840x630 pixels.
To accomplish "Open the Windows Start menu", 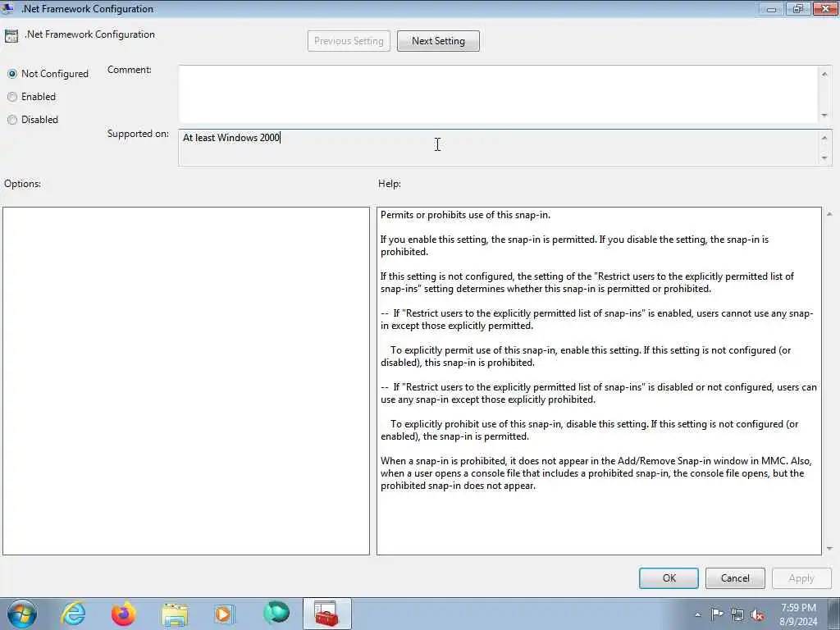I will click(22, 614).
